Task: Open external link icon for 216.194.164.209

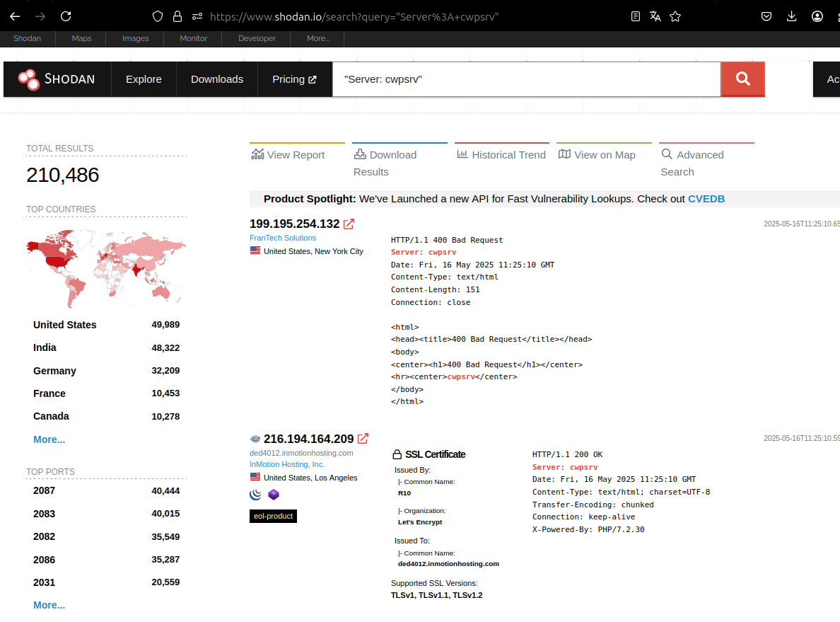Action: 363,439
